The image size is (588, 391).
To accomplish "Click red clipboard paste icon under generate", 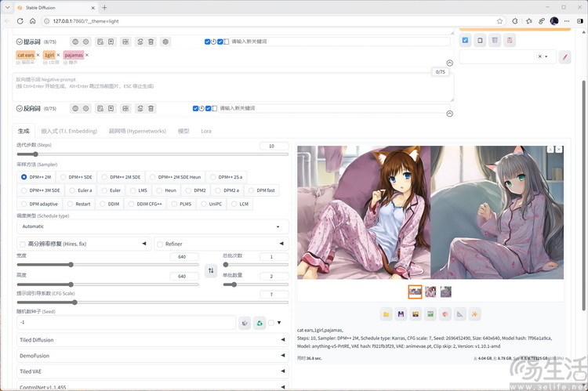I will point(510,40).
